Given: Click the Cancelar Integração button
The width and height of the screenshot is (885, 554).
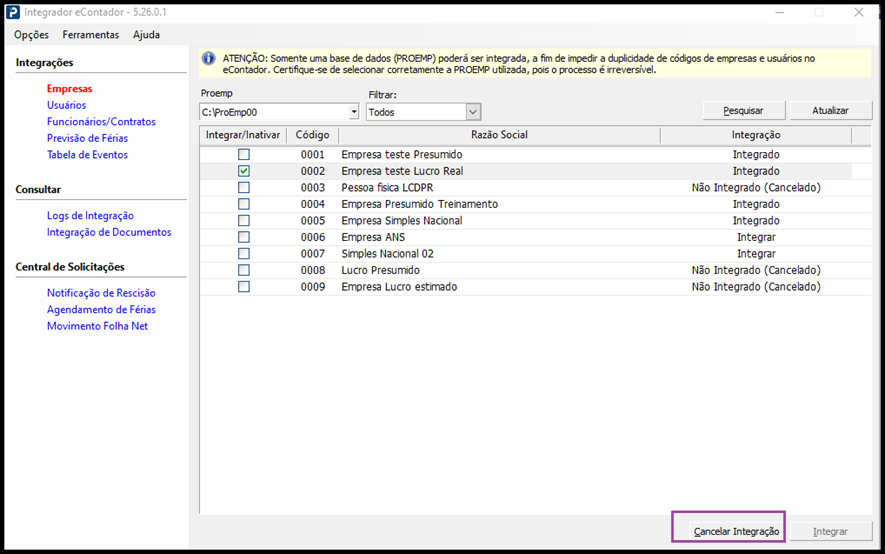Looking at the screenshot, I should click(736, 531).
